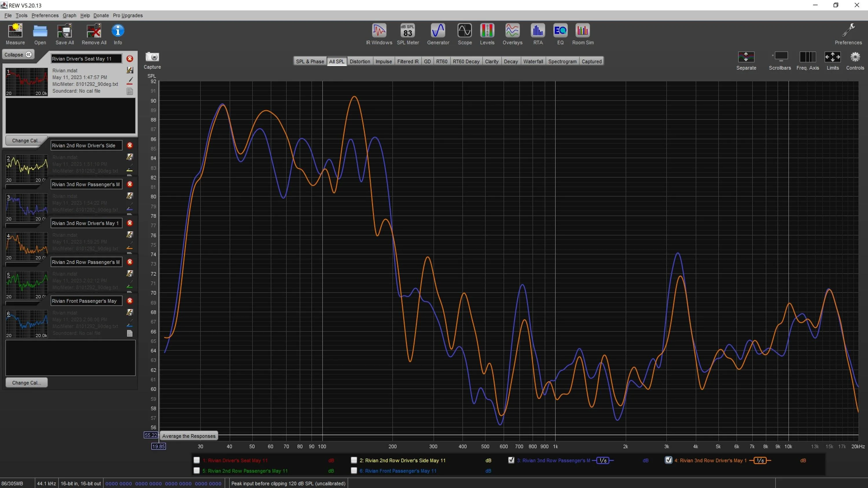Click the 19.85 frequency axis start value
868x488 pixels.
point(158,446)
